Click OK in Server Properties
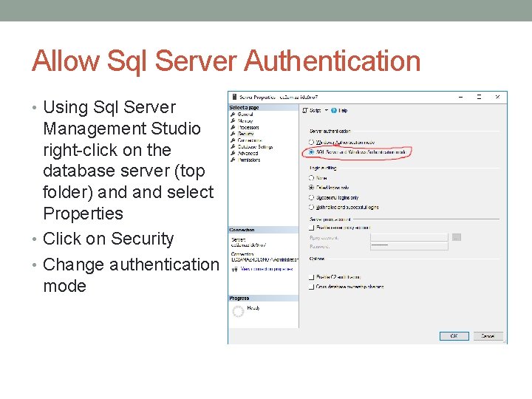Image resolution: width=532 pixels, height=399 pixels. click(x=454, y=336)
